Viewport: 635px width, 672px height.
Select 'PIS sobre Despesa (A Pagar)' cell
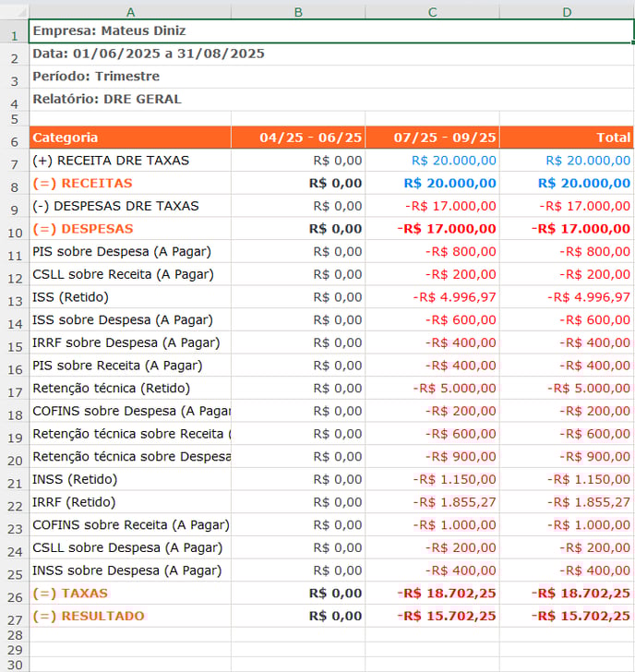pyautogui.click(x=130, y=251)
